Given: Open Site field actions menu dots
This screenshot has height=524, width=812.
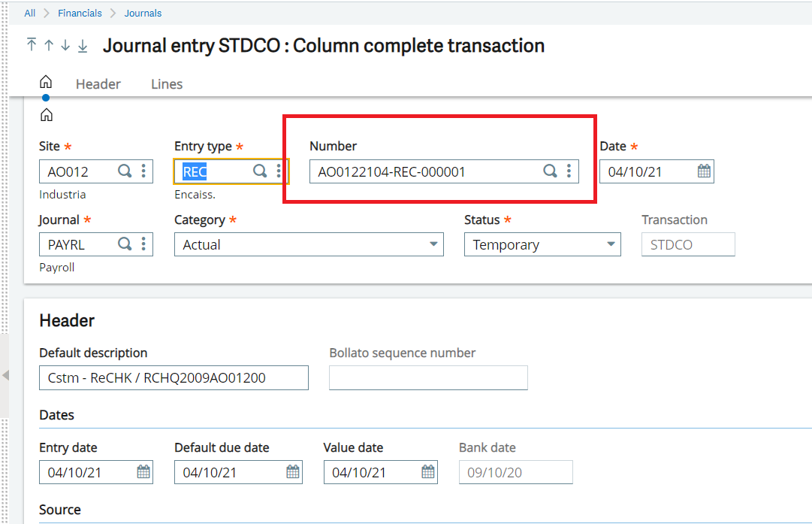Looking at the screenshot, I should click(143, 171).
